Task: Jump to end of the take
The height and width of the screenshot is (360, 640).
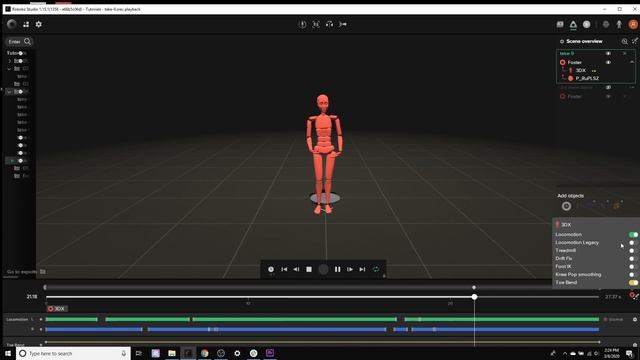Action: (x=362, y=269)
